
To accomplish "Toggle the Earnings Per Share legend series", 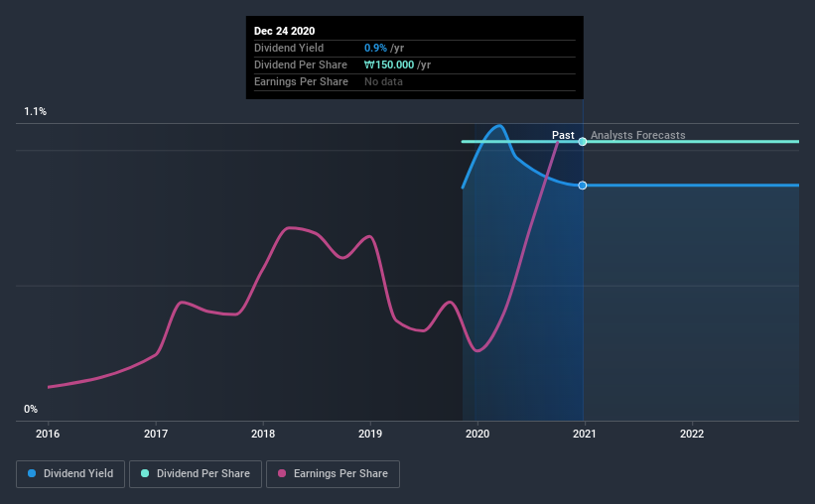I will pos(333,474).
